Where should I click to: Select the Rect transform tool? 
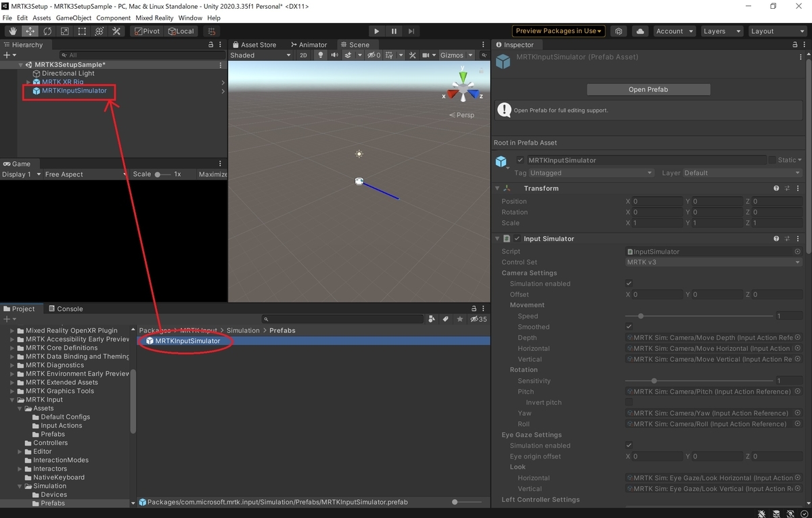click(x=82, y=31)
